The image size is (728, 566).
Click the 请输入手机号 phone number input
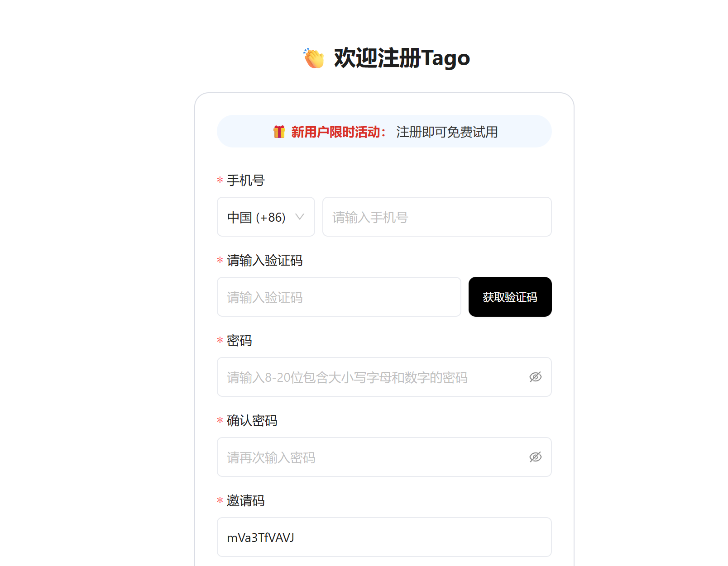point(436,217)
